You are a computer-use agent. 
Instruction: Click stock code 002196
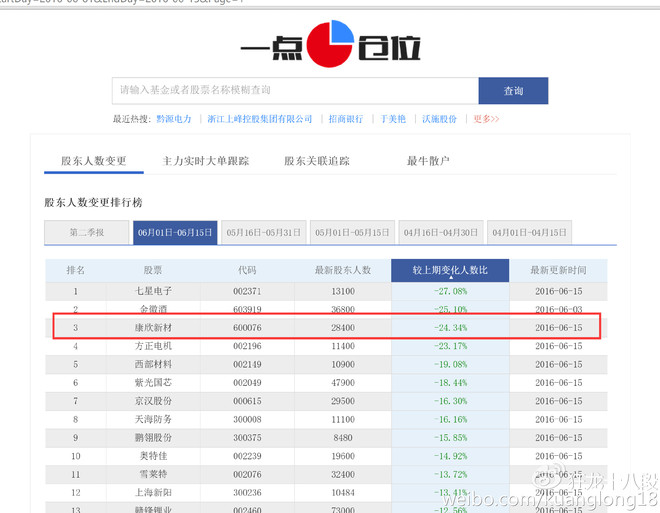[x=247, y=346]
